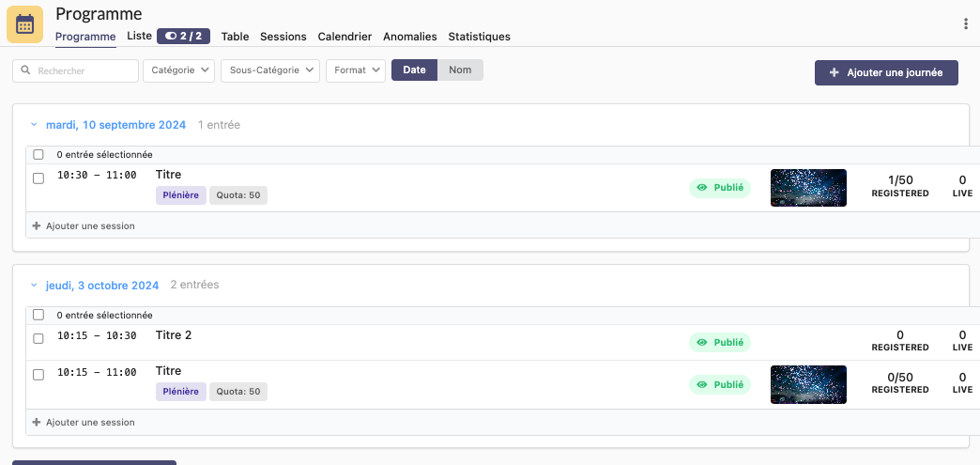Click the Programme calendar icon
This screenshot has width=980, height=465.
click(25, 24)
